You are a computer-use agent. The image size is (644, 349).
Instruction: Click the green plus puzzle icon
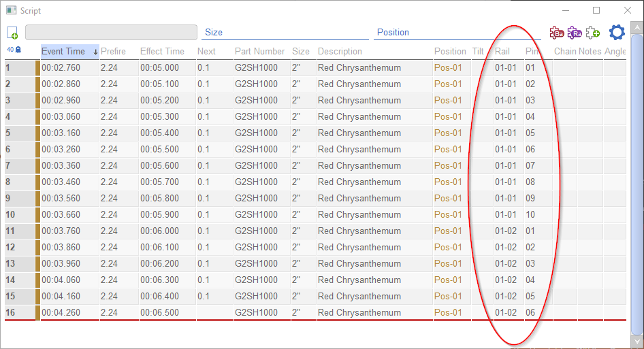pos(593,33)
